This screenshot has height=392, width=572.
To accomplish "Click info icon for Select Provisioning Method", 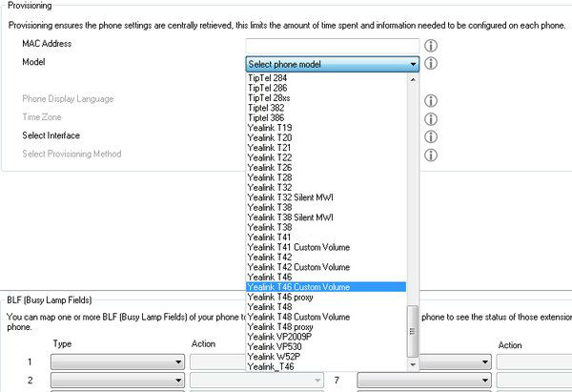I will (430, 155).
